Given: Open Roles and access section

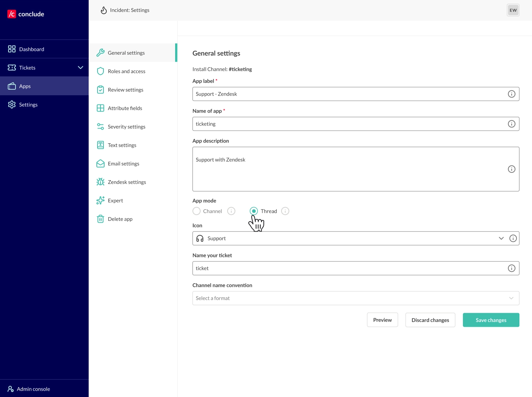Looking at the screenshot, I should coord(126,71).
